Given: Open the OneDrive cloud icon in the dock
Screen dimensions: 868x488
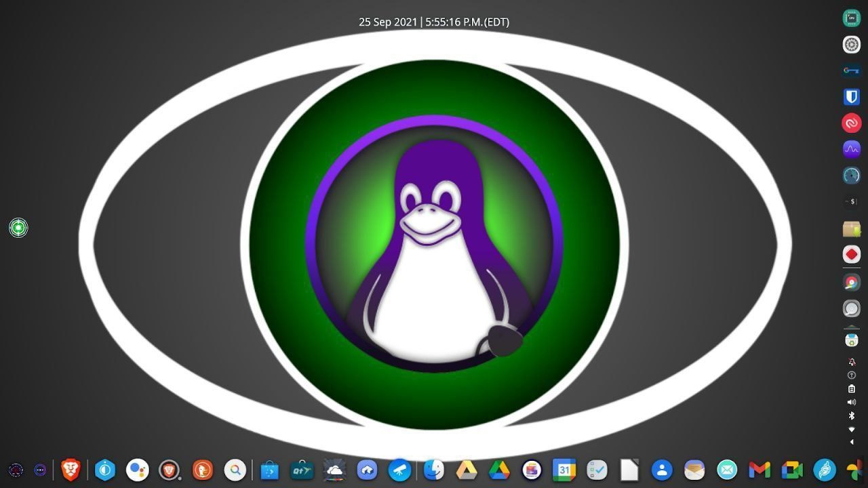Looking at the screenshot, I should (x=334, y=470).
